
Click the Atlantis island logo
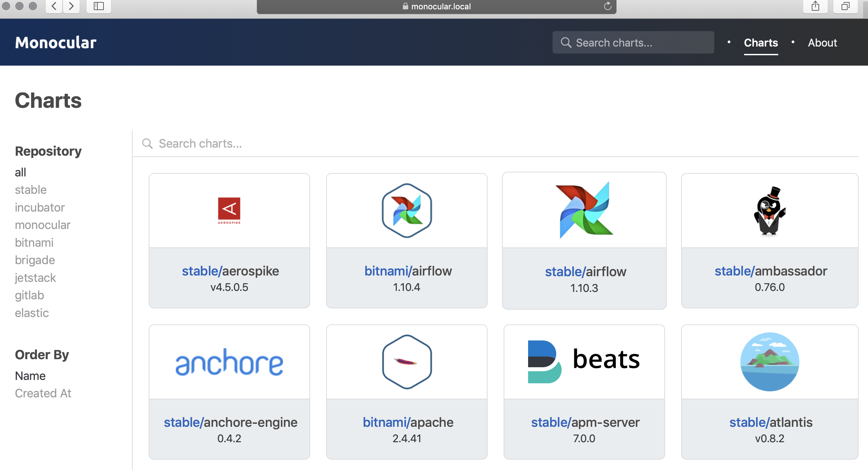coord(770,362)
